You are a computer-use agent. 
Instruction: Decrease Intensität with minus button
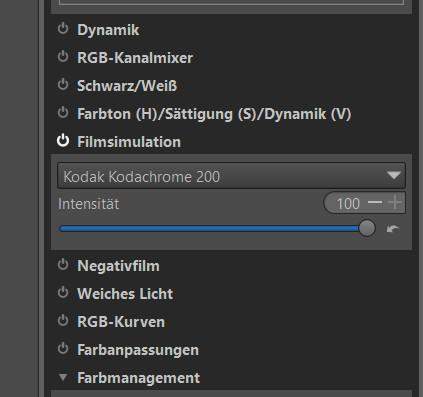[375, 203]
